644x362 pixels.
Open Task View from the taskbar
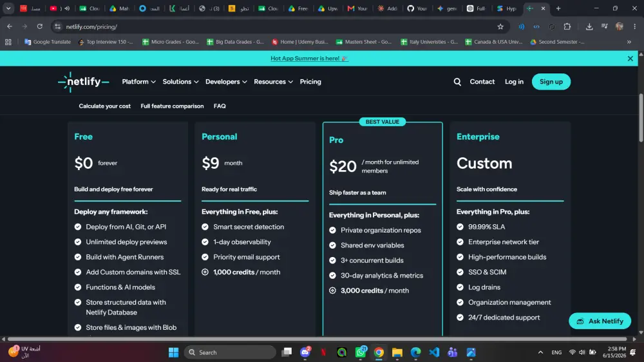point(287,352)
